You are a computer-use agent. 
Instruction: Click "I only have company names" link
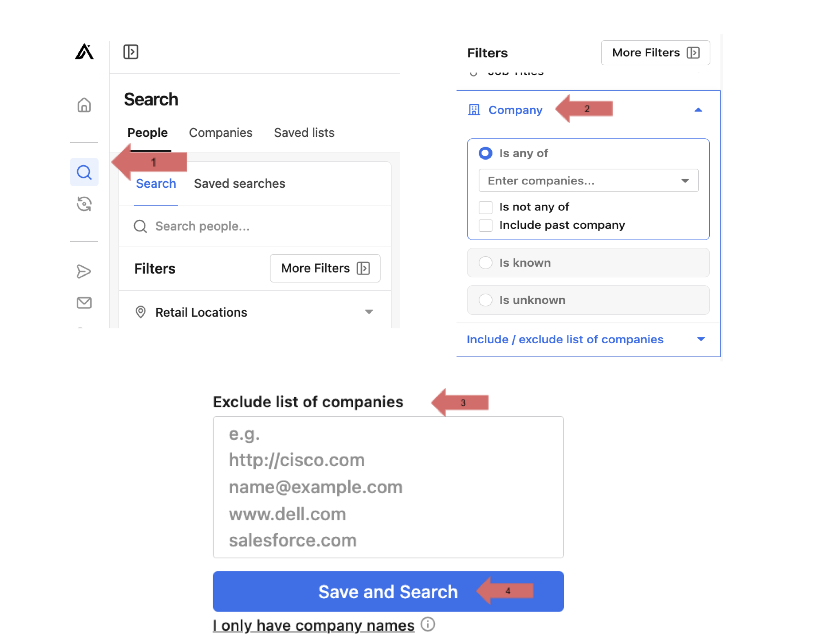pos(313,626)
